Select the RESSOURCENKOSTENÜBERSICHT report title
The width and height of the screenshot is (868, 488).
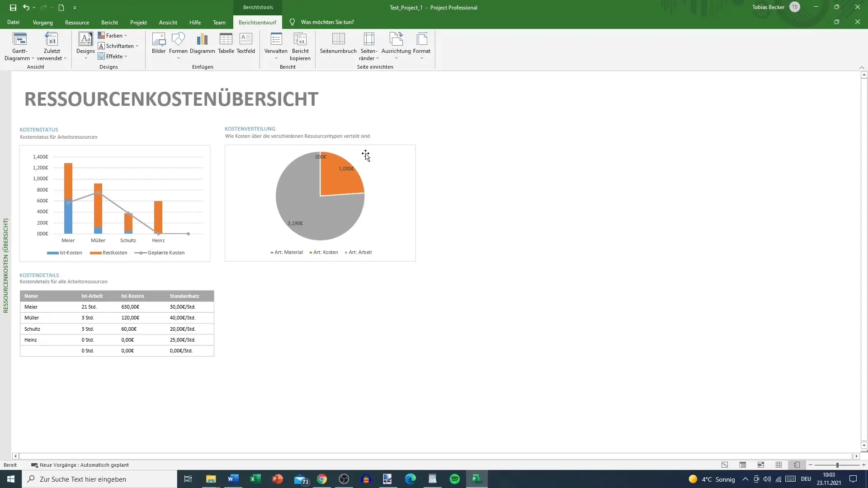pyautogui.click(x=171, y=99)
